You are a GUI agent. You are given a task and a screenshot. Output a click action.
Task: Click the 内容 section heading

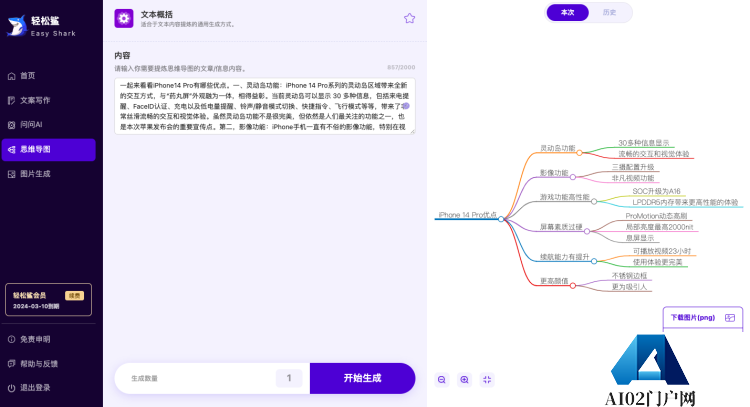(122, 55)
